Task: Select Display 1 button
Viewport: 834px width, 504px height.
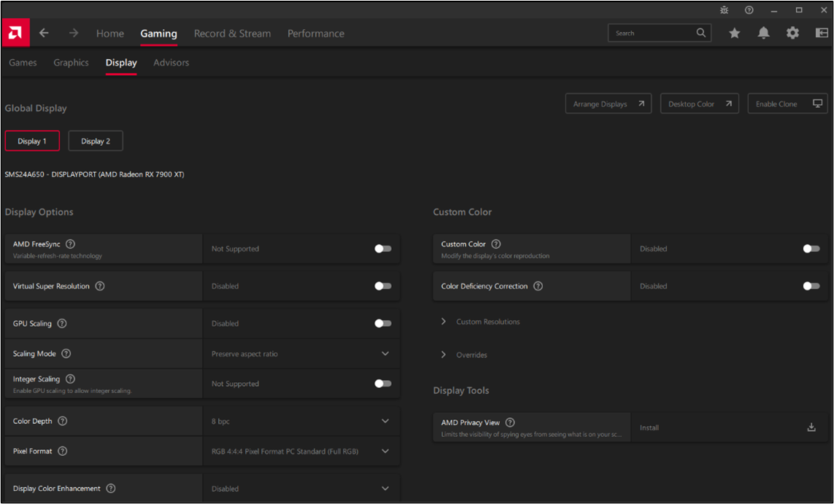Action: 32,141
